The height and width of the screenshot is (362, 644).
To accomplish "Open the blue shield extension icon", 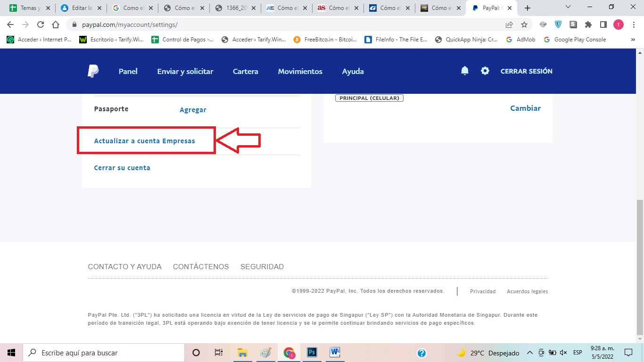I will tap(558, 25).
